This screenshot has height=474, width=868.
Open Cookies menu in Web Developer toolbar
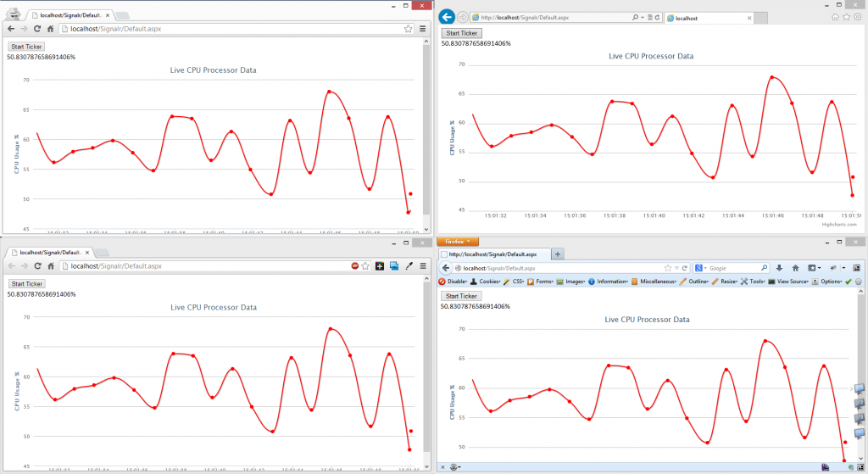(x=485, y=282)
